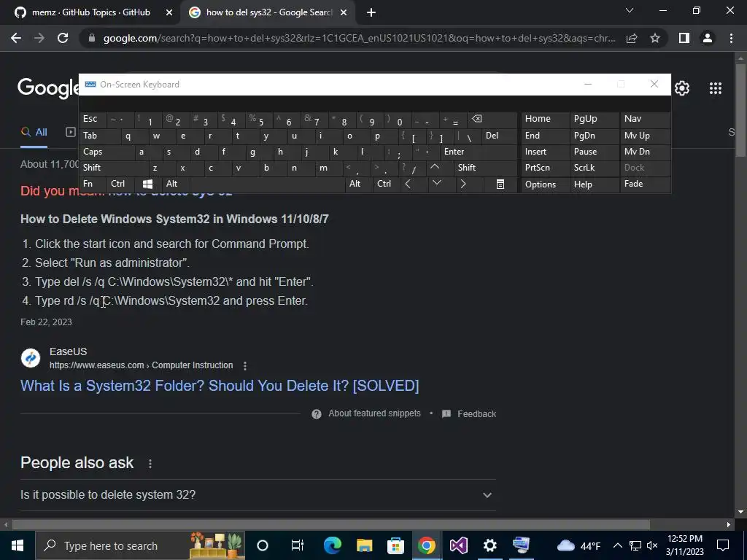
Task: Tap the Enter key on On-Screen Keyboard
Action: [x=479, y=152]
